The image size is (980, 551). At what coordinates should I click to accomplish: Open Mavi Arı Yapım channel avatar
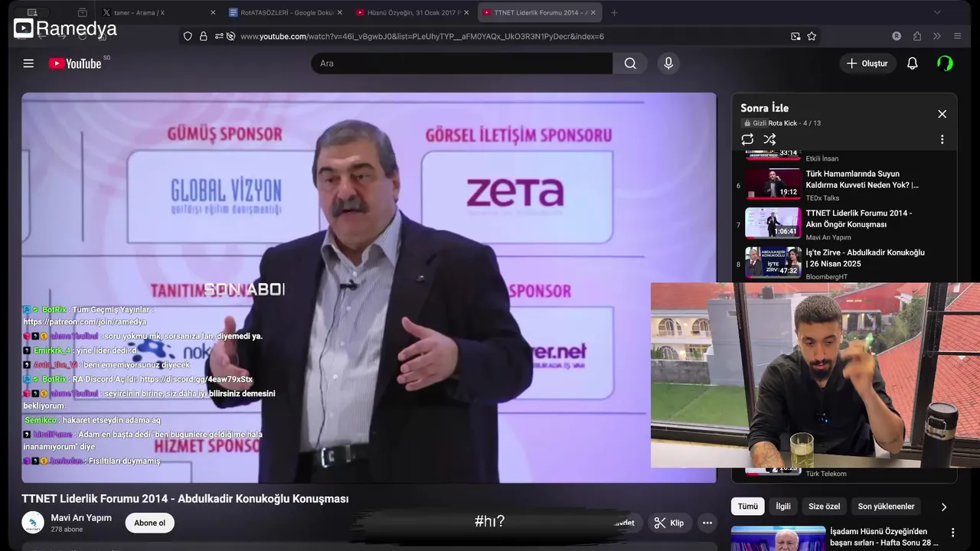pyautogui.click(x=33, y=523)
